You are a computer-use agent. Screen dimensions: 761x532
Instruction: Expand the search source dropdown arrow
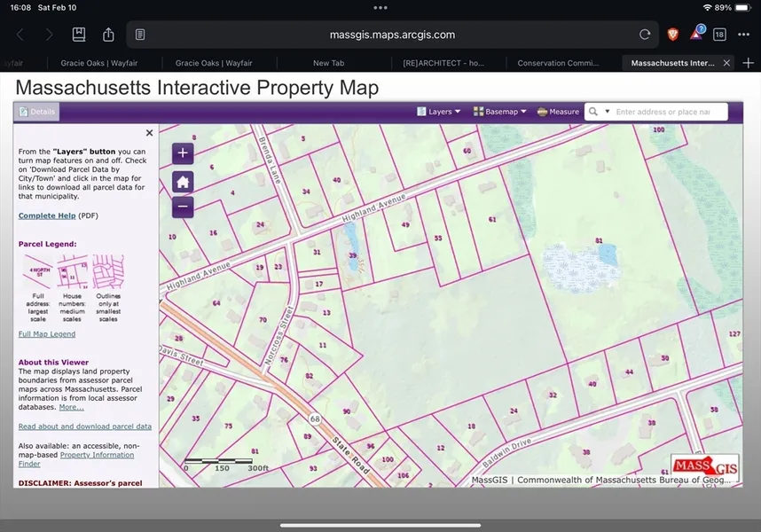point(607,112)
